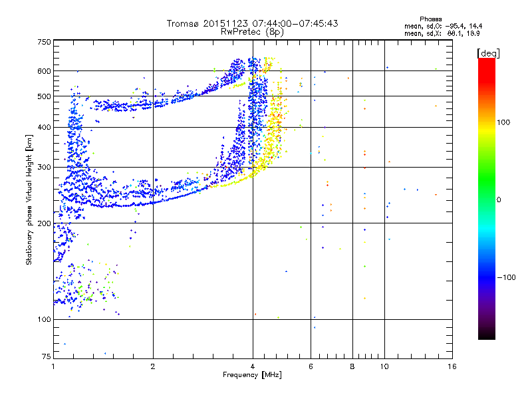Click the x-axis tick label '16'
Image resolution: width=532 pixels, height=399 pixels.
tap(452, 366)
